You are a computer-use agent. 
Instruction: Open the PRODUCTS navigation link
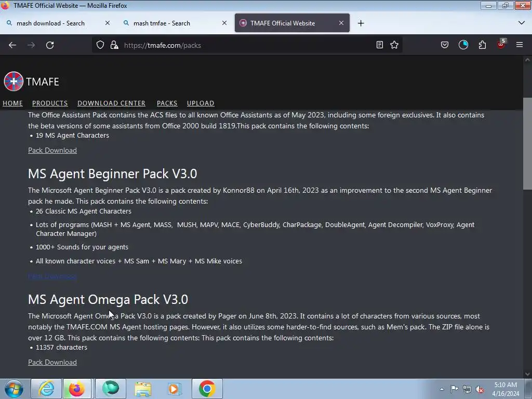50,103
